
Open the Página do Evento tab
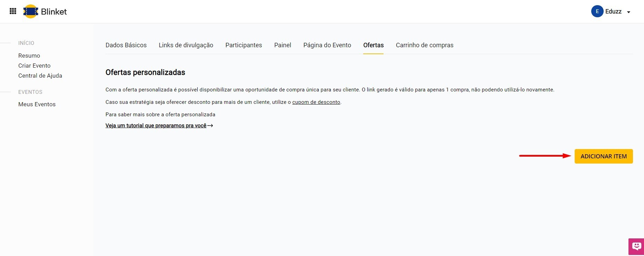327,45
